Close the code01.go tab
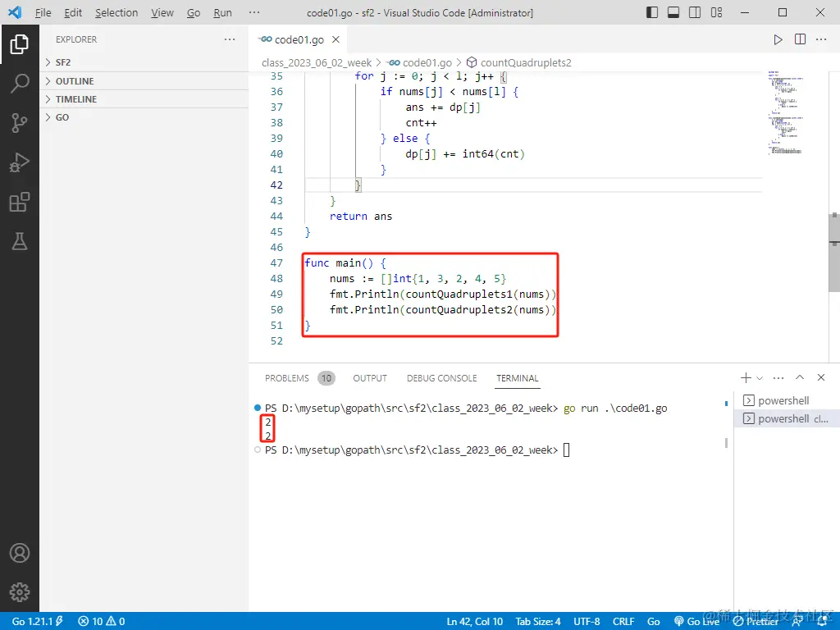The height and width of the screenshot is (630, 840). 336,39
